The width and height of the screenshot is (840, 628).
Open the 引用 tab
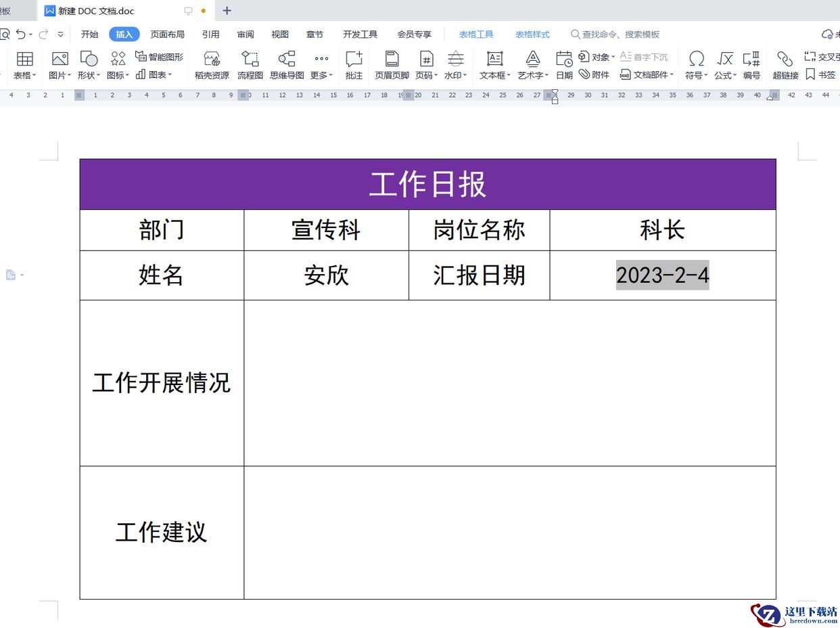tap(210, 35)
